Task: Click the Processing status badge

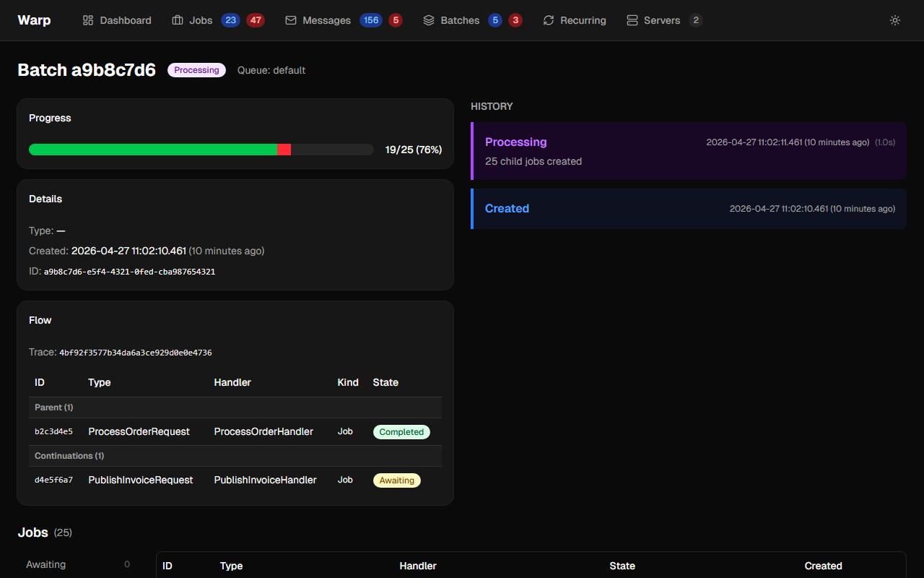Action: 196,70
